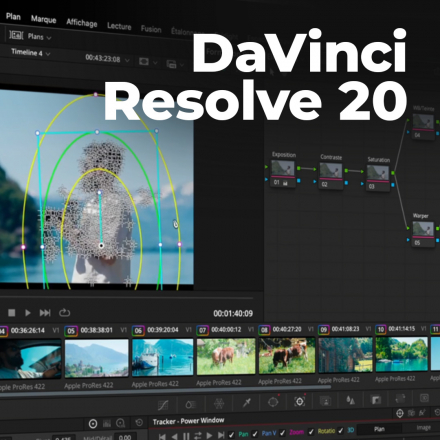Skip to next clip in viewer
Viewport: 440px width, 440px height.
[x=45, y=313]
